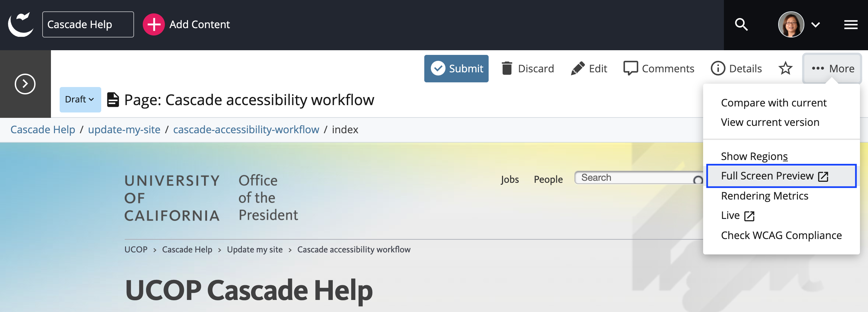Click the pink Add Content plus icon
This screenshot has height=312, width=868.
153,24
